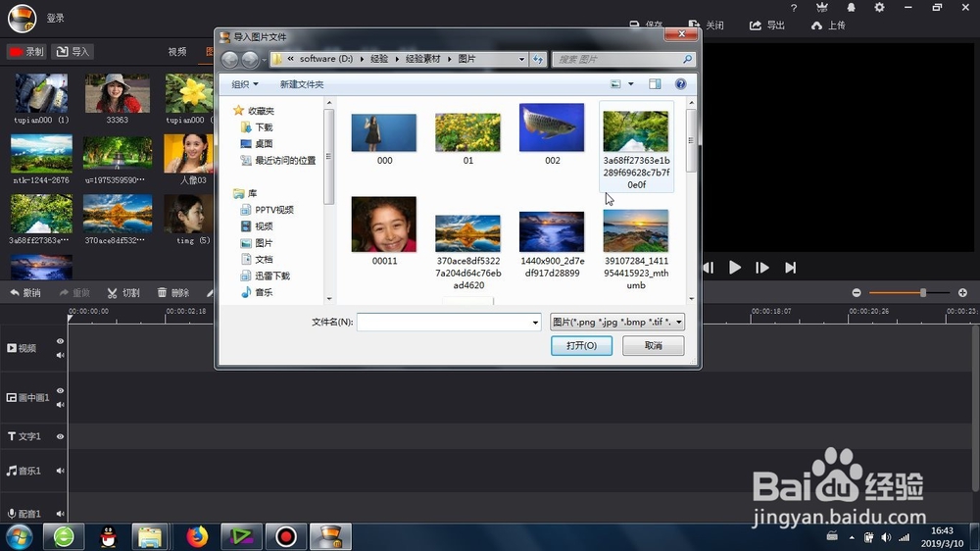Open 音乐 library in the sidebar
This screenshot has width=980, height=551.
pyautogui.click(x=257, y=292)
